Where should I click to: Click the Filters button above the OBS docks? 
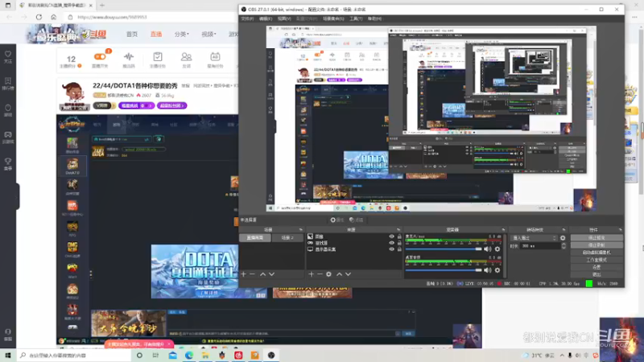[x=356, y=220]
